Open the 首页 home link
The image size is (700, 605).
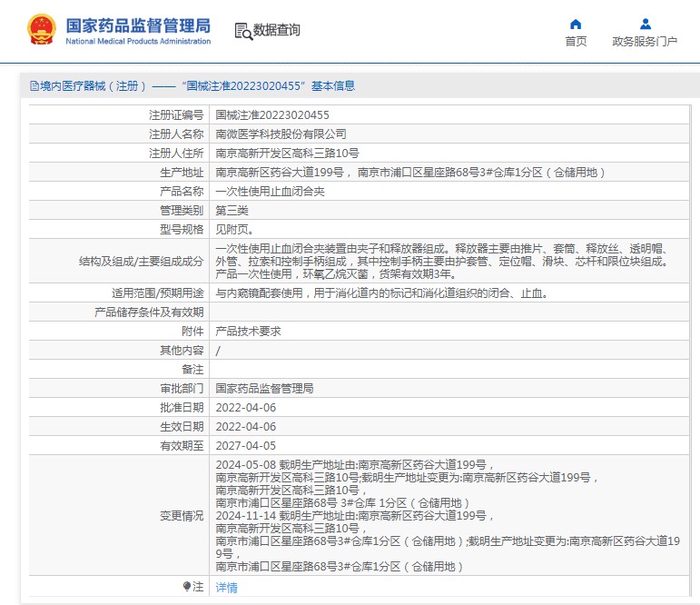[576, 41]
